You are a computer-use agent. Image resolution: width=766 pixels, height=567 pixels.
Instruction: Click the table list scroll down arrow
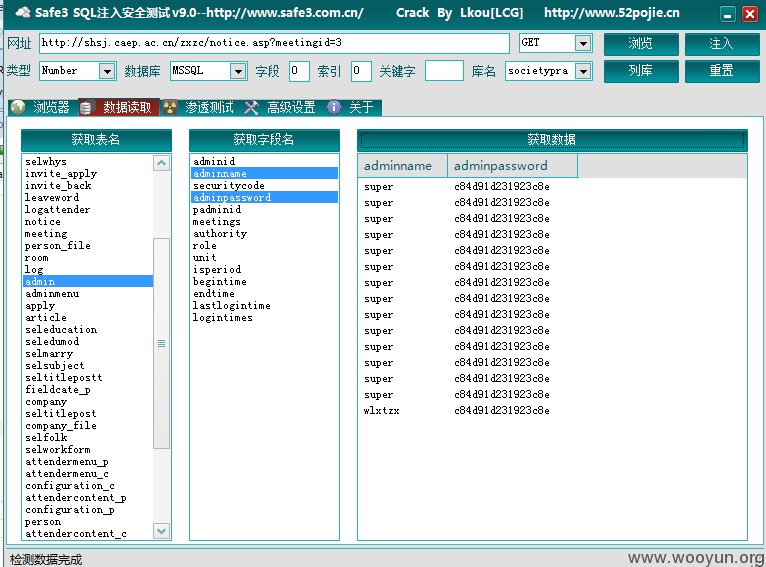point(162,531)
